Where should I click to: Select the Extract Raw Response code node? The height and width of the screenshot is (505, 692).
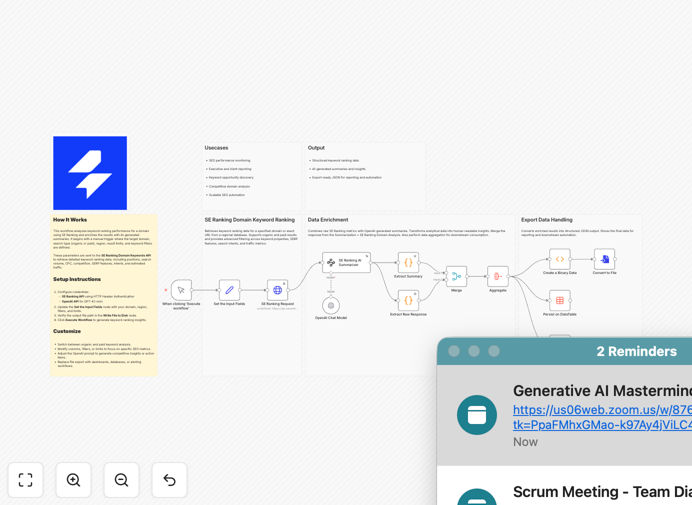coord(408,301)
